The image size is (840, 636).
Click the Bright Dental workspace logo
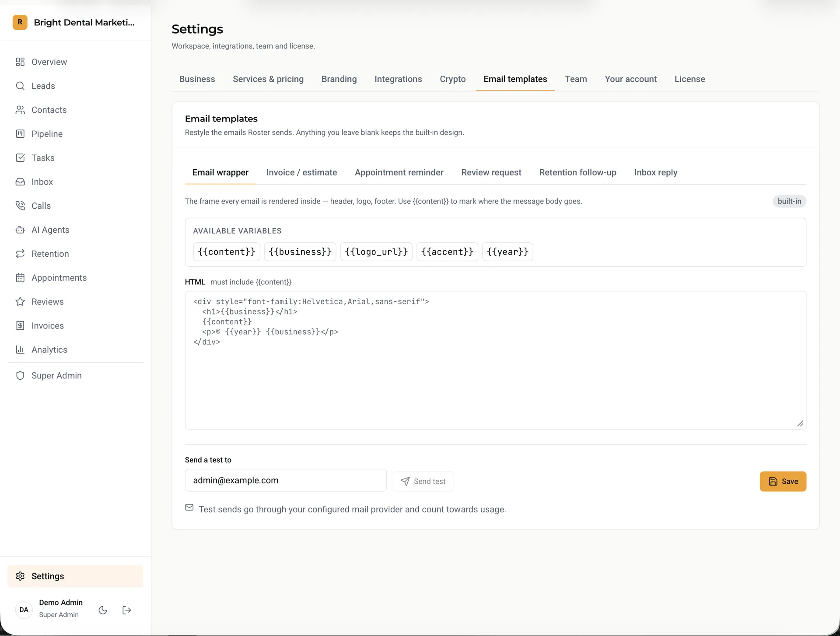point(20,22)
